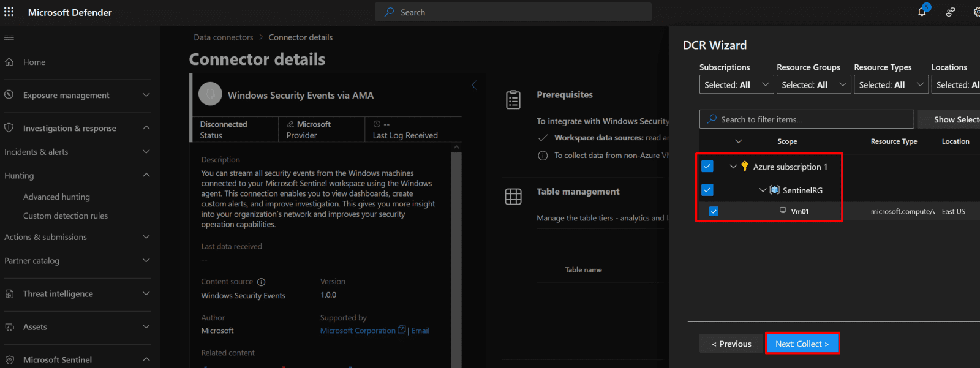Click the Search to filter items field
The width and height of the screenshot is (980, 368).
click(x=807, y=119)
